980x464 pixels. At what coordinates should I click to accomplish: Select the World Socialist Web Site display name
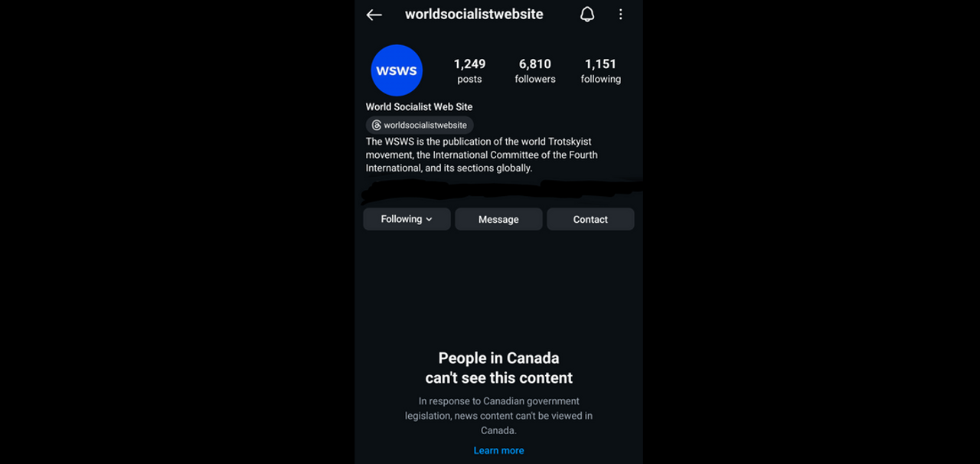(419, 107)
